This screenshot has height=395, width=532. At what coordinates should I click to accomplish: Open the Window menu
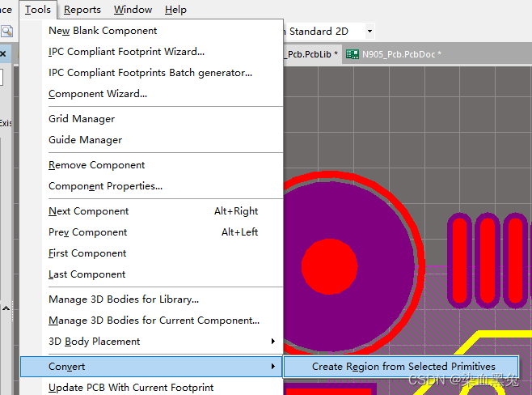[x=133, y=10]
